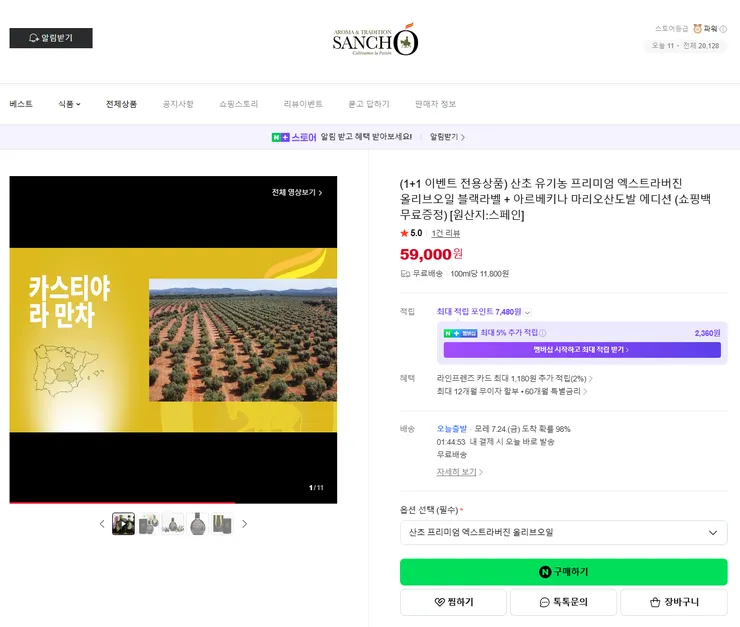Viewport: 740px width, 627px height.
Task: Select the fourth single bottle thumbnail
Action: pos(198,524)
